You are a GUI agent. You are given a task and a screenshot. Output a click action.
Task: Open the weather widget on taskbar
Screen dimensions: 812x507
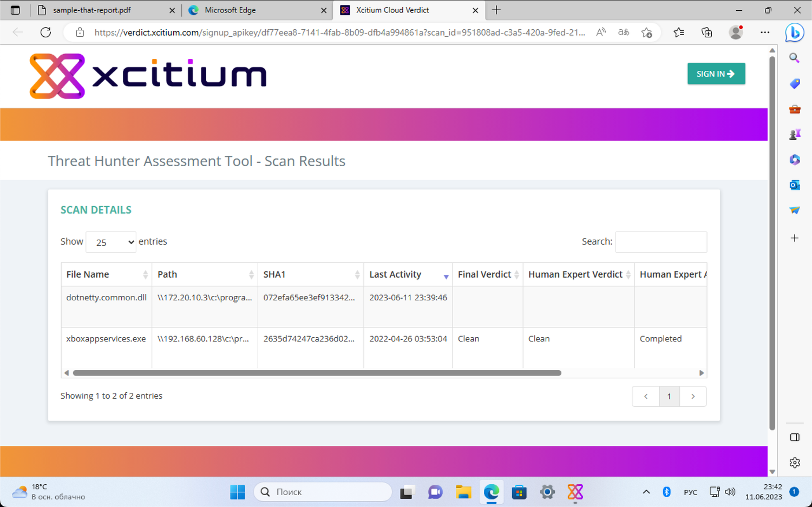coord(49,492)
